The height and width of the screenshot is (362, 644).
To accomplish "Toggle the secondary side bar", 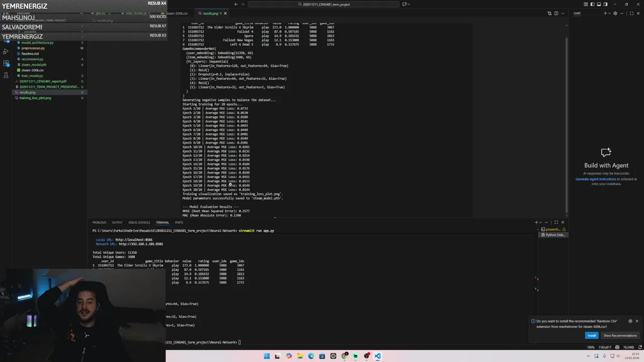I will [606, 4].
